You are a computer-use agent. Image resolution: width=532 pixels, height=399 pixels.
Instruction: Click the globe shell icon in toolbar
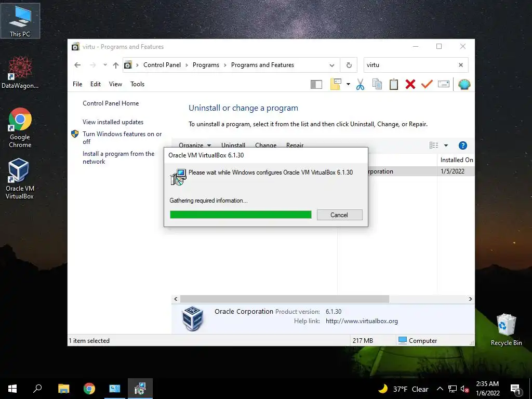tap(464, 84)
